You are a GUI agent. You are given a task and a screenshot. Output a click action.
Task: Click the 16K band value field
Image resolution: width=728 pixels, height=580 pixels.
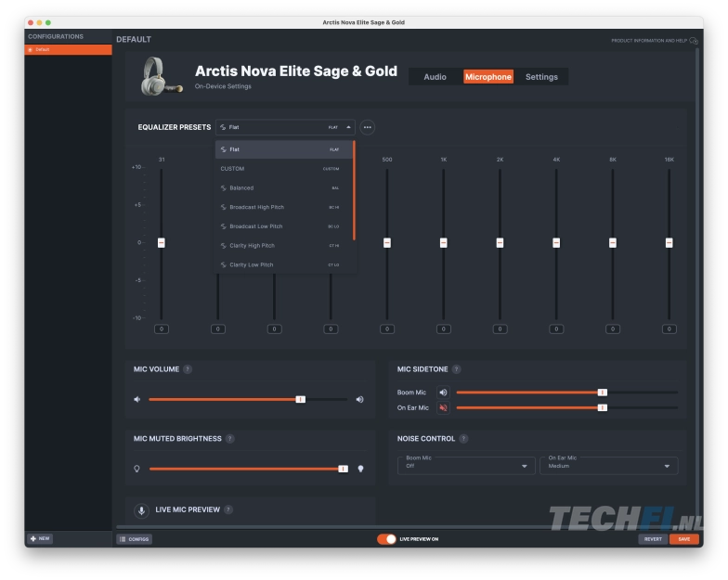click(x=669, y=329)
